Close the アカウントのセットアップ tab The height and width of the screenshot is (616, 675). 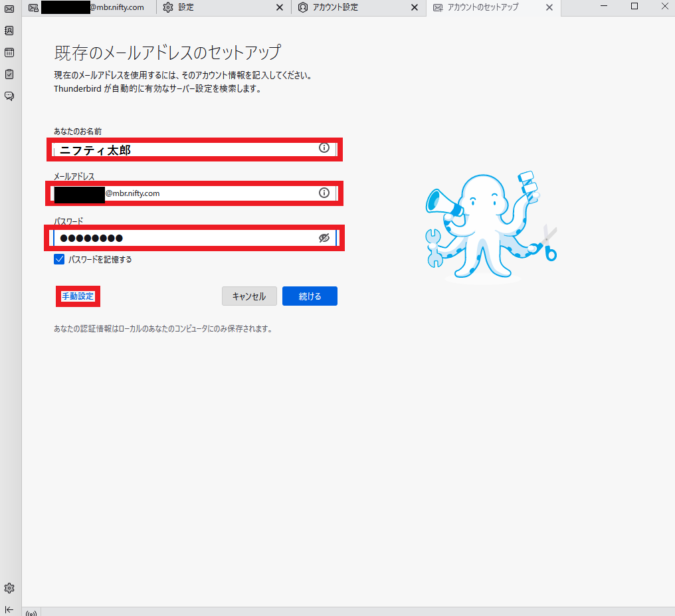[x=549, y=7]
